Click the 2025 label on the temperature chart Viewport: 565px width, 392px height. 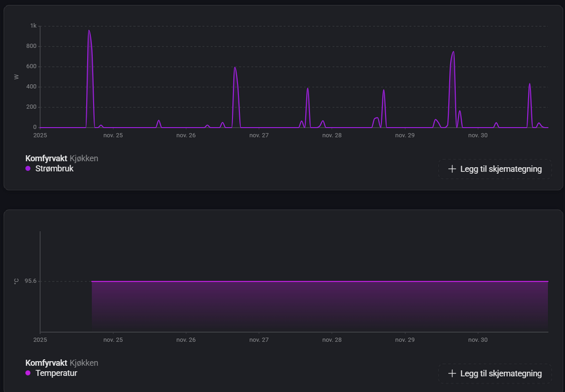pyautogui.click(x=40, y=340)
